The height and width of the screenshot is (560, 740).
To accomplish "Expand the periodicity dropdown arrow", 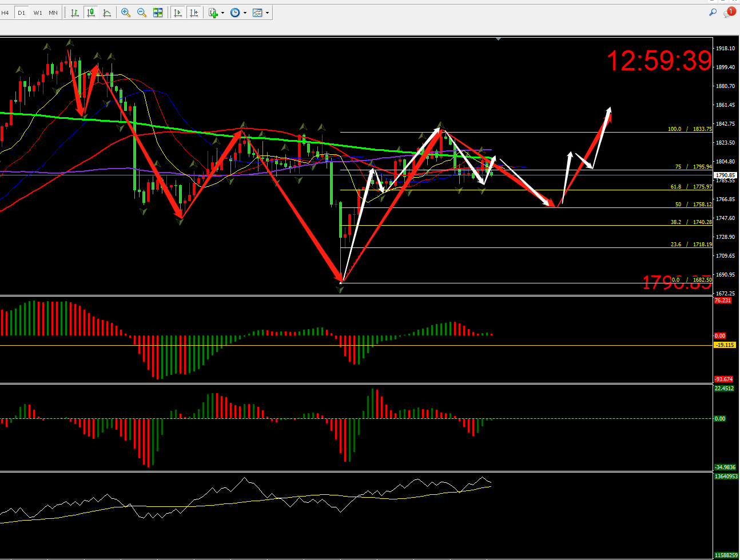I will coord(245,13).
